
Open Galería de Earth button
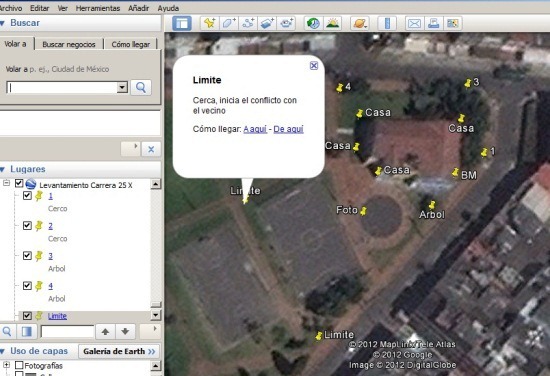tap(119, 351)
